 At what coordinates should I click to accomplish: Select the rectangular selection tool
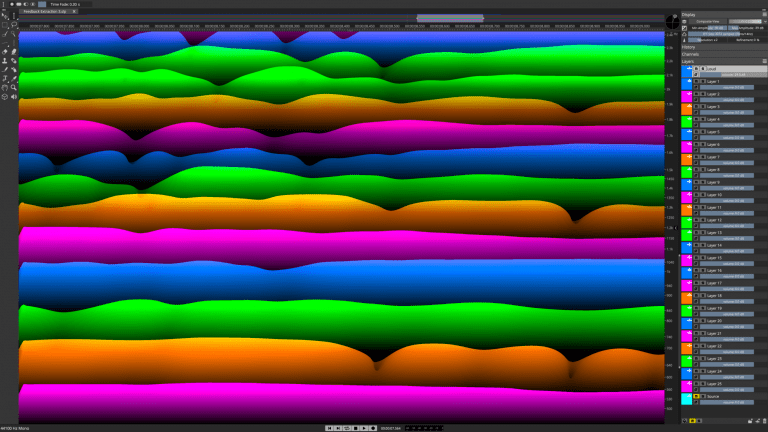coord(5,25)
